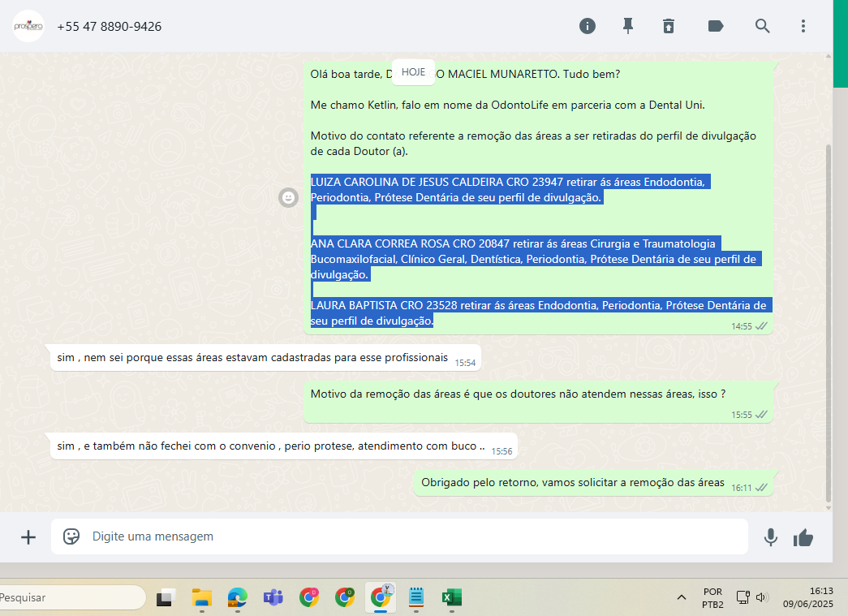Open Task View on the taskbar
This screenshot has width=848, height=616.
166,597
